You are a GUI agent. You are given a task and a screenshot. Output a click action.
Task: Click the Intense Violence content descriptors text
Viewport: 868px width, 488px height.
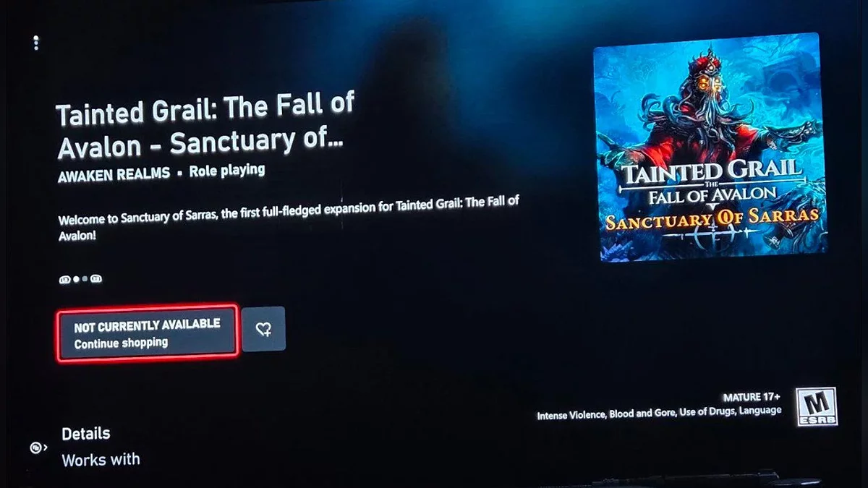[x=659, y=412]
